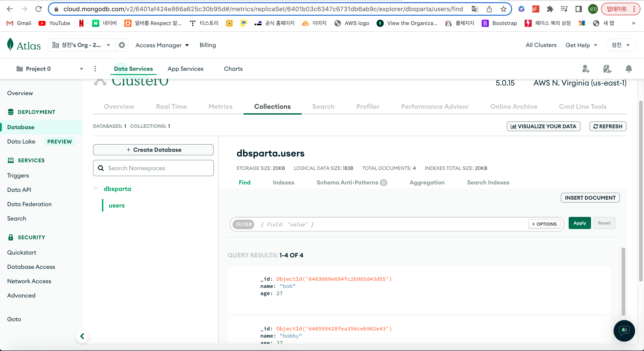Click the translate page icon in address bar
644x351 pixels.
pos(475,9)
